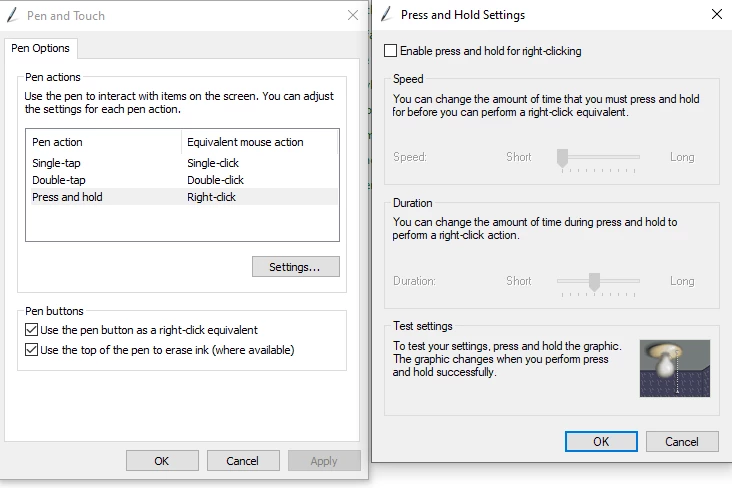The image size is (732, 488).
Task: Select the Press and hold action row
Action: click(184, 197)
